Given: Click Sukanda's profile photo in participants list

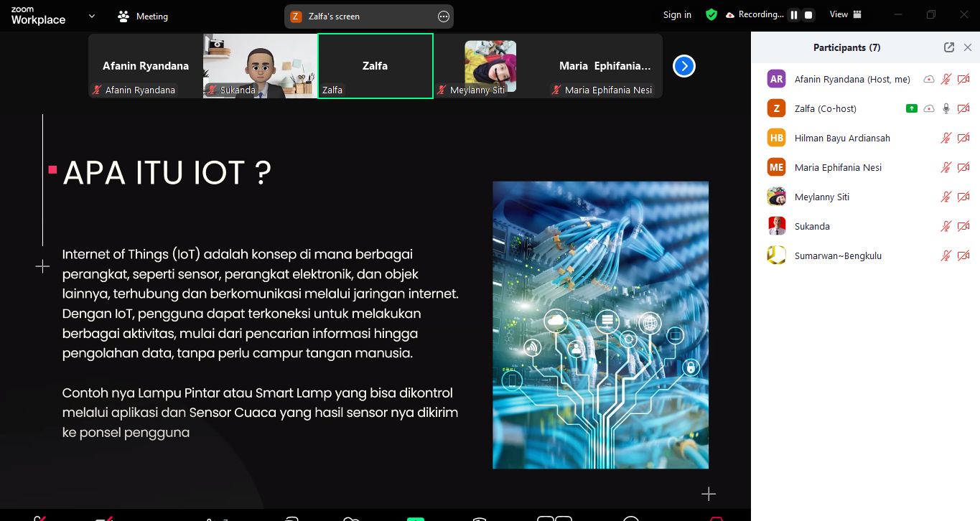Looking at the screenshot, I should (776, 226).
